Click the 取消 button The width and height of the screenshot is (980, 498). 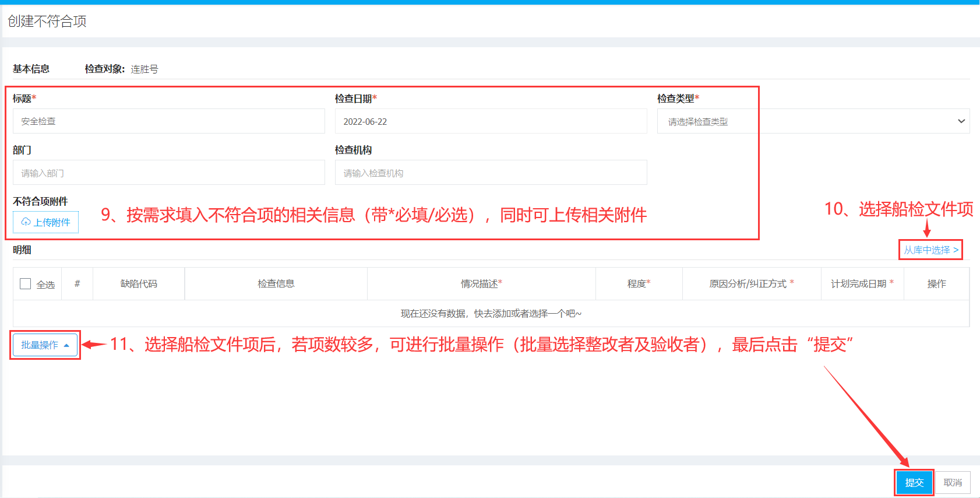pos(953,483)
